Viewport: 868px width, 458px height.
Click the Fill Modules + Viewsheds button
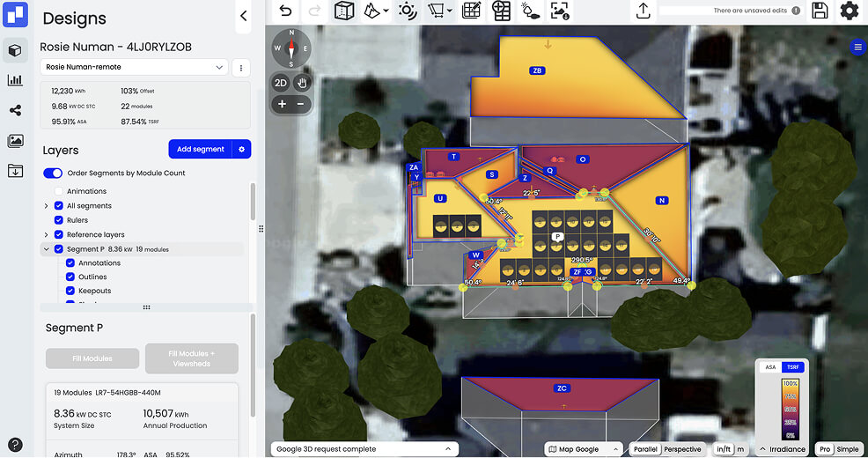click(x=192, y=358)
